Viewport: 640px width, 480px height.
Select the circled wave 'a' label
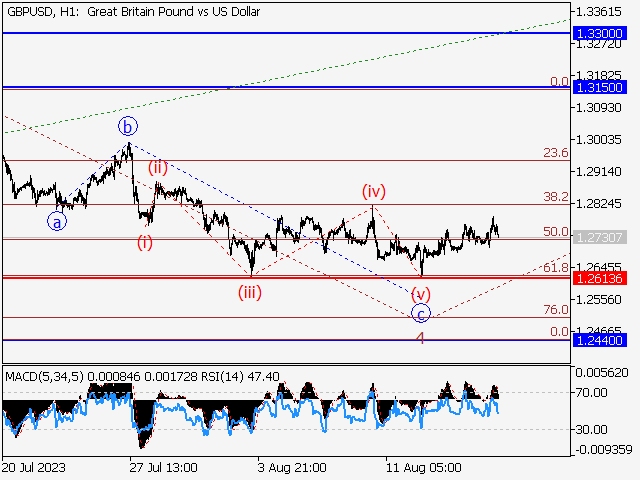click(x=57, y=222)
